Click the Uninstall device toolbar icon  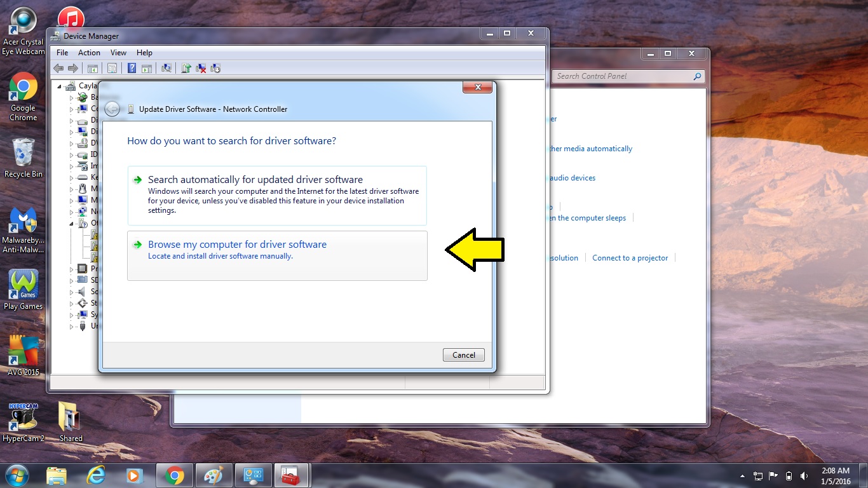[x=201, y=68]
